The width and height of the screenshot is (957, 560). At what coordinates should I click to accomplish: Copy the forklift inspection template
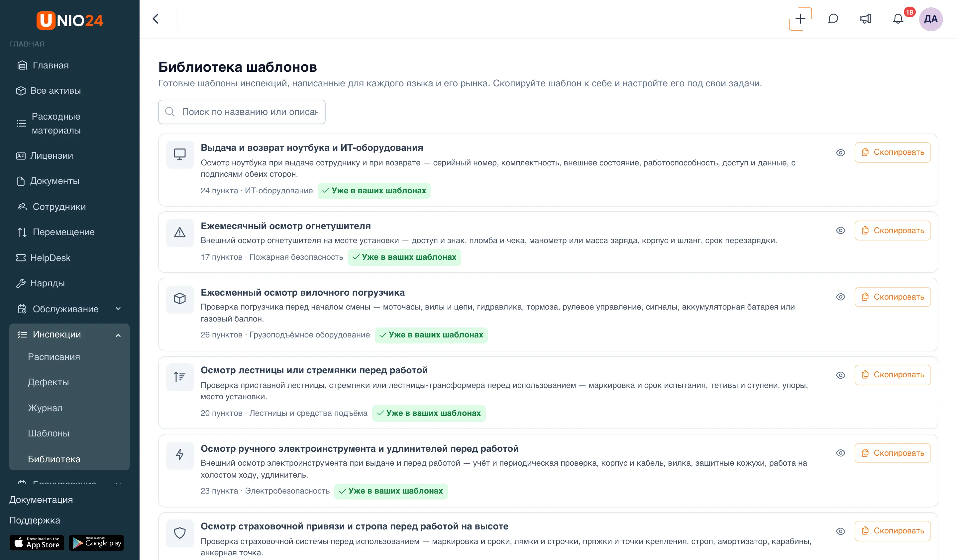click(x=893, y=297)
